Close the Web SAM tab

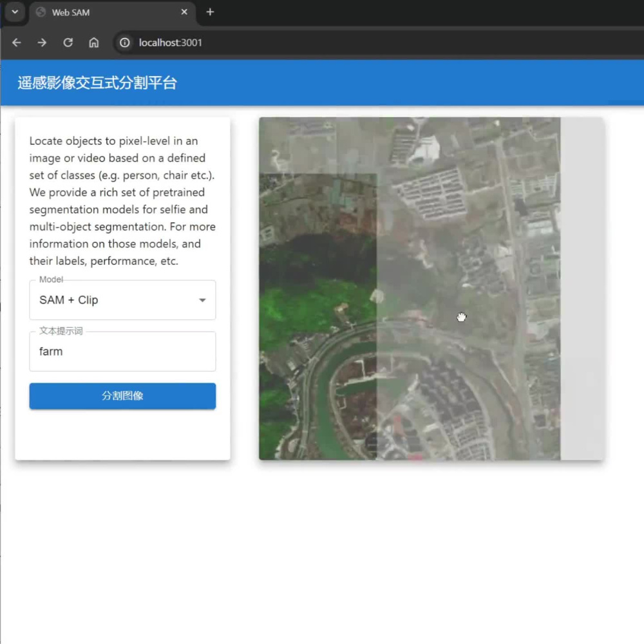(x=184, y=12)
